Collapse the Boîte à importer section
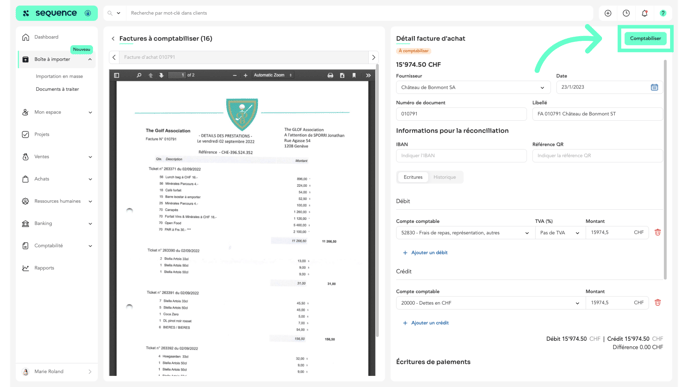The image size is (688, 387). 90,59
